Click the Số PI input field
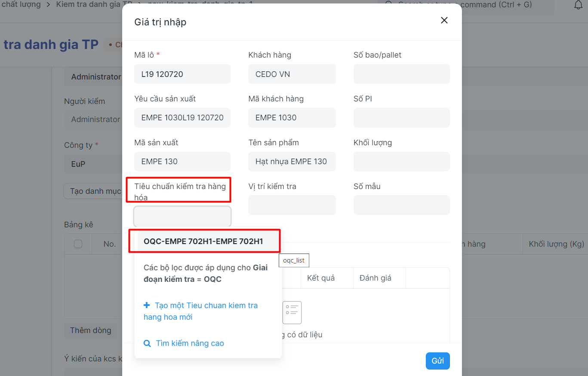The width and height of the screenshot is (588, 376). (401, 118)
